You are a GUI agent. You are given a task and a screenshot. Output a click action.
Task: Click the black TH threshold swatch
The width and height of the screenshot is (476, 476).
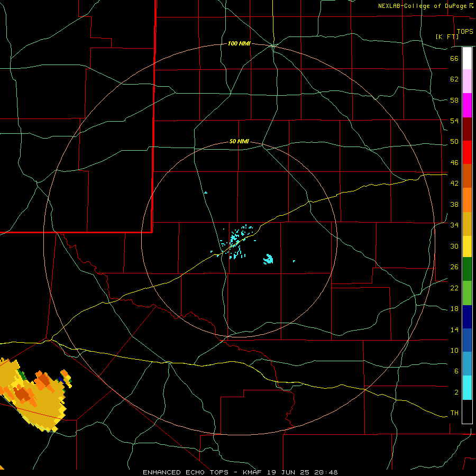(x=467, y=411)
